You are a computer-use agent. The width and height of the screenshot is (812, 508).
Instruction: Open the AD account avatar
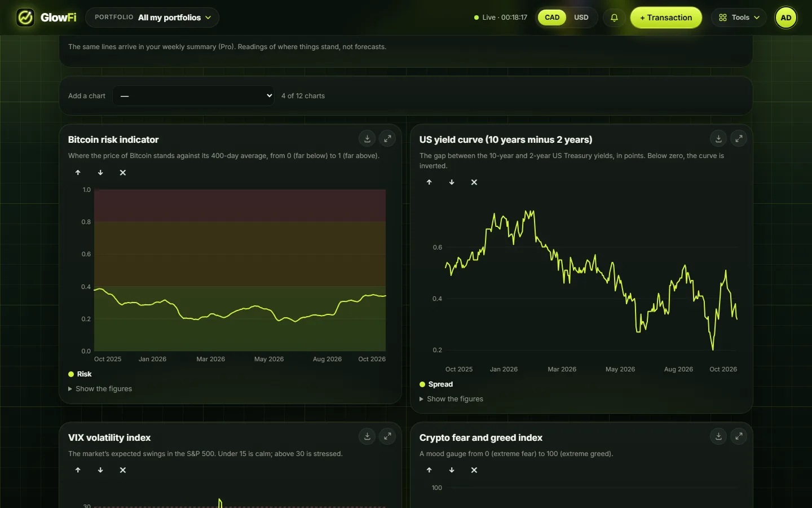pyautogui.click(x=786, y=17)
